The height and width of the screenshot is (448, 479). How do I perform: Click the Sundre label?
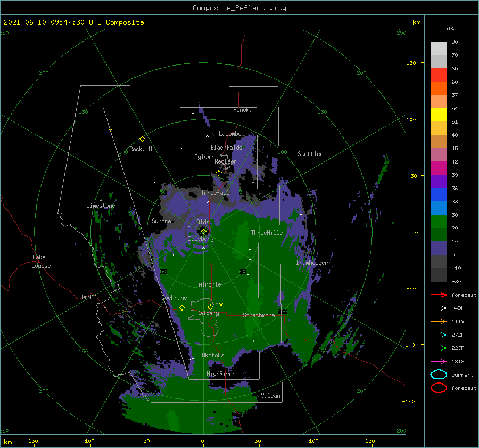click(162, 221)
